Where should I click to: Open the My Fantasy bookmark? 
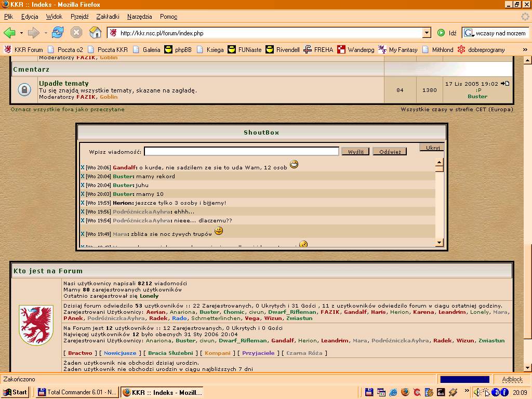(x=397, y=50)
